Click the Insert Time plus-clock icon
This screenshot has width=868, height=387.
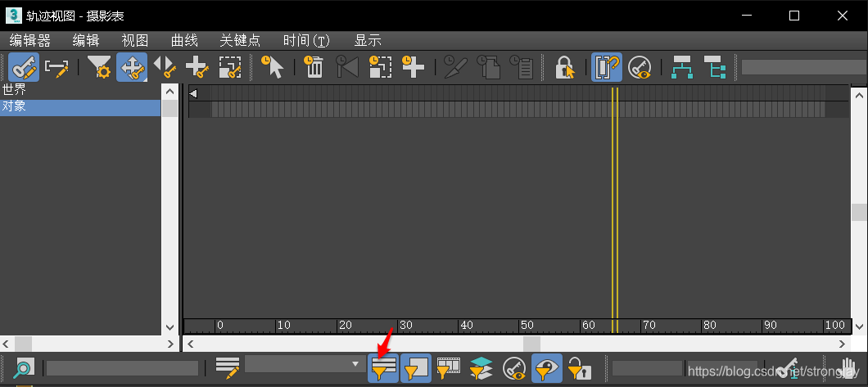[413, 67]
